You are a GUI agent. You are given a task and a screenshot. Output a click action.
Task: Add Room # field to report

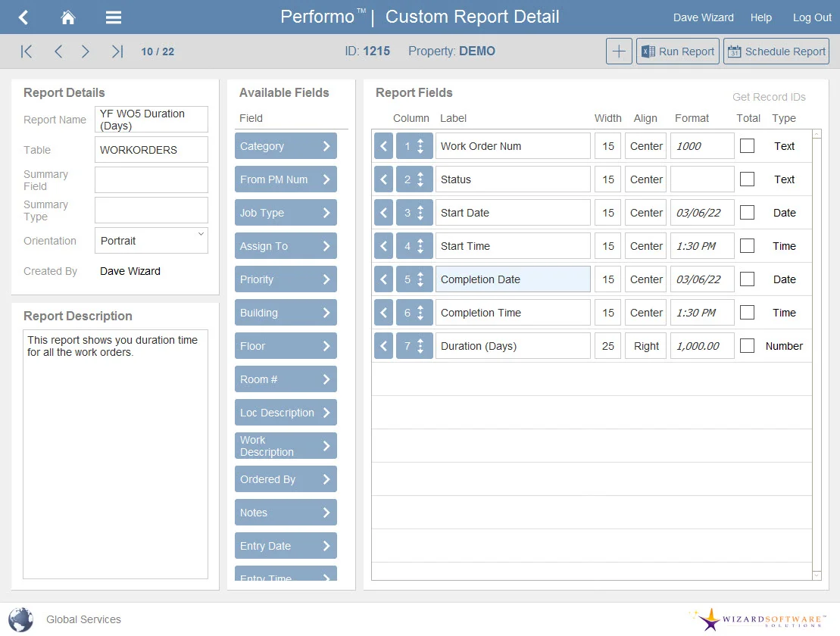coord(286,379)
